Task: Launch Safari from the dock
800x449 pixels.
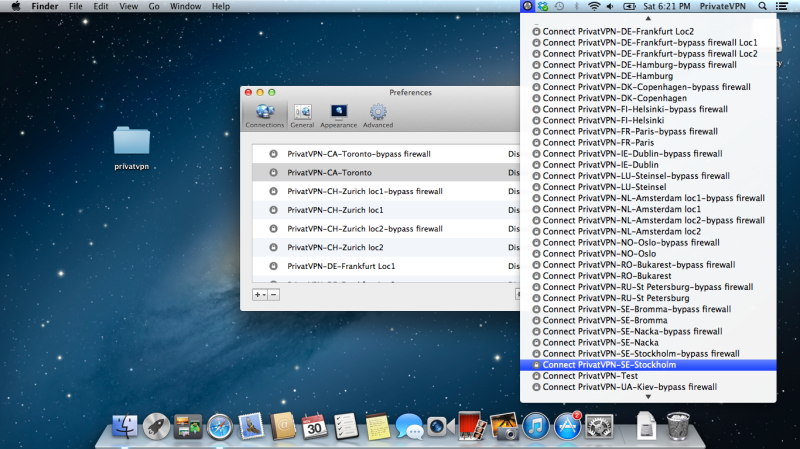Action: [x=219, y=427]
